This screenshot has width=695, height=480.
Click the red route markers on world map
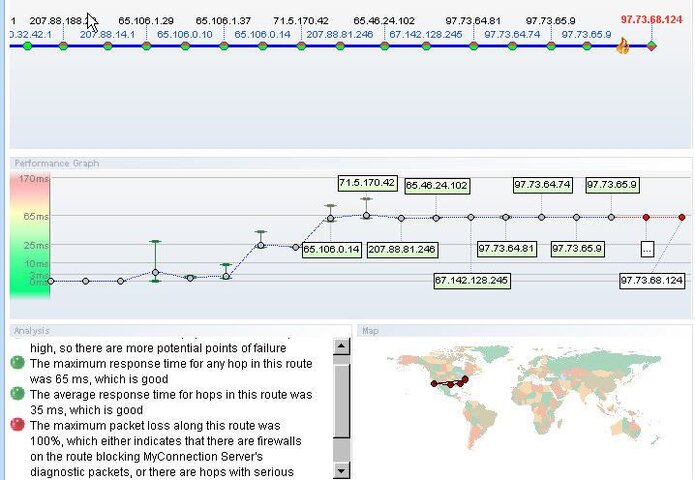pyautogui.click(x=449, y=382)
